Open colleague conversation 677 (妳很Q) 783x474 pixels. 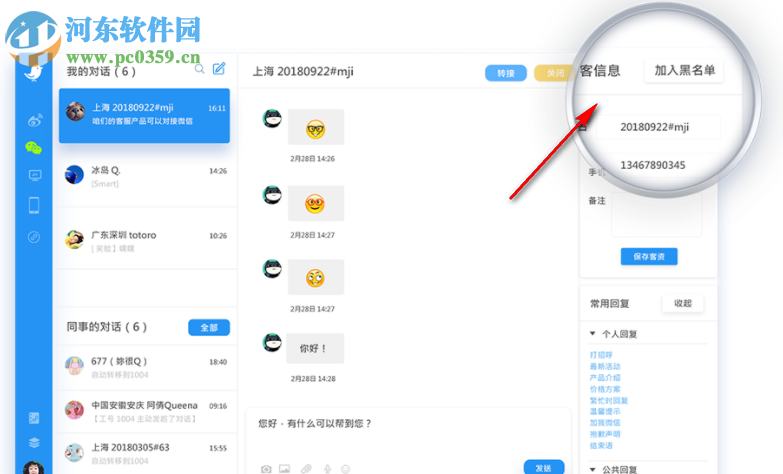pyautogui.click(x=144, y=367)
